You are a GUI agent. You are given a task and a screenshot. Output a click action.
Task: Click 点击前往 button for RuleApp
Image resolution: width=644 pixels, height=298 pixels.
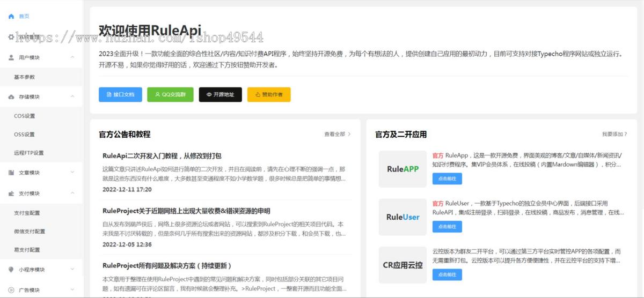click(447, 179)
